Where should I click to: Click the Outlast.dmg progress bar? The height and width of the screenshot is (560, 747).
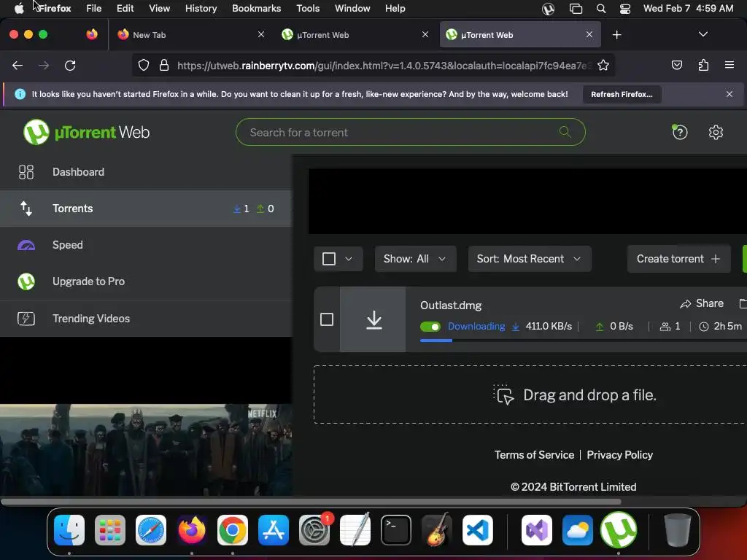click(x=583, y=341)
